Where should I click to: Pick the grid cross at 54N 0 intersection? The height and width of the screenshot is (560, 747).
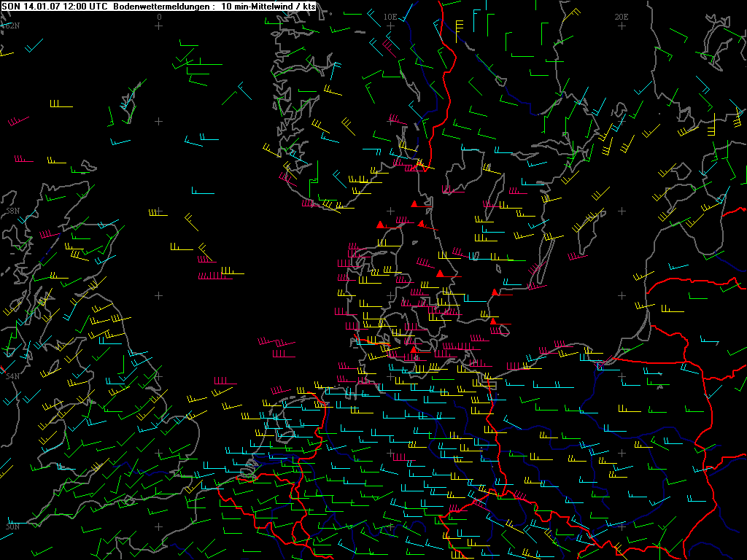click(x=159, y=377)
